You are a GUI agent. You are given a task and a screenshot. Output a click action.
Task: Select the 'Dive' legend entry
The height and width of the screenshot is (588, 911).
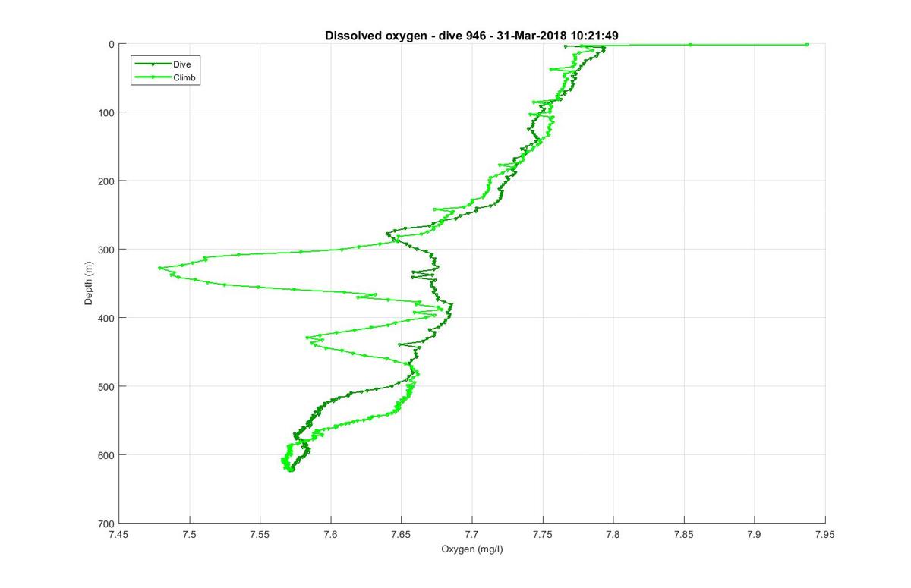[x=181, y=64]
